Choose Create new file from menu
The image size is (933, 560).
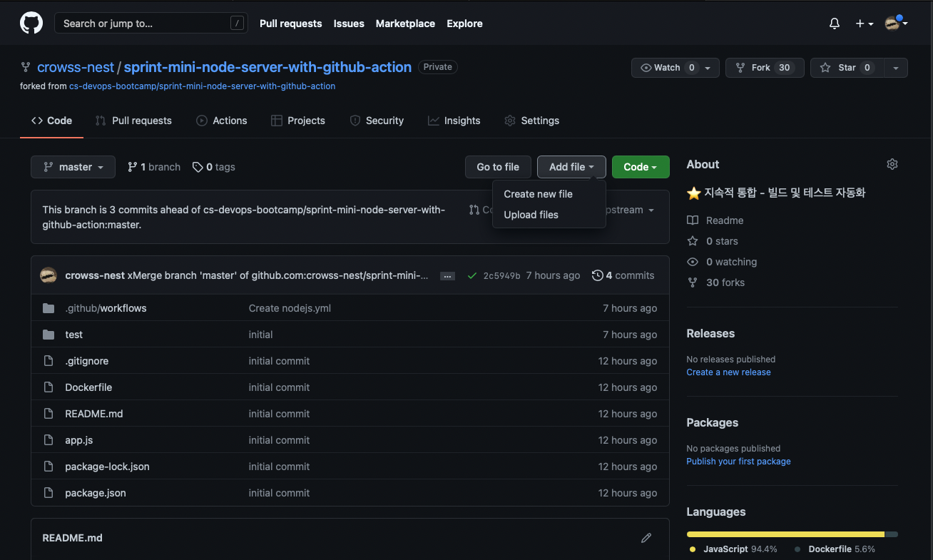tap(549, 194)
